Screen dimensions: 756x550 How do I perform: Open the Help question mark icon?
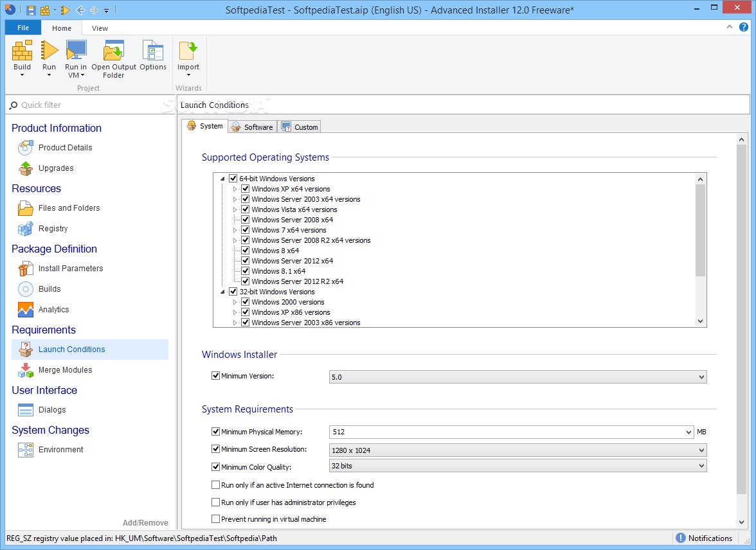(x=743, y=28)
